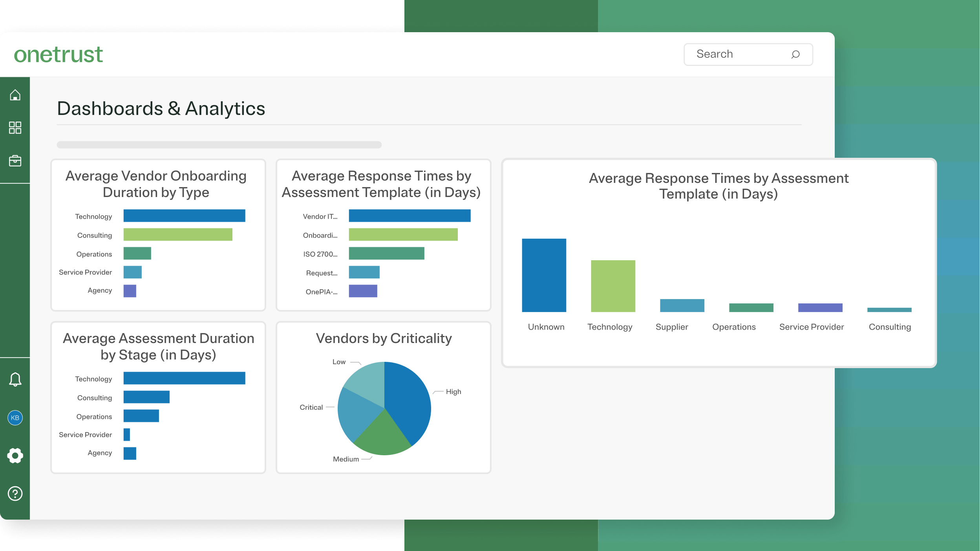This screenshot has width=980, height=551.
Task: Open the Home icon in sidebar
Action: [x=15, y=95]
